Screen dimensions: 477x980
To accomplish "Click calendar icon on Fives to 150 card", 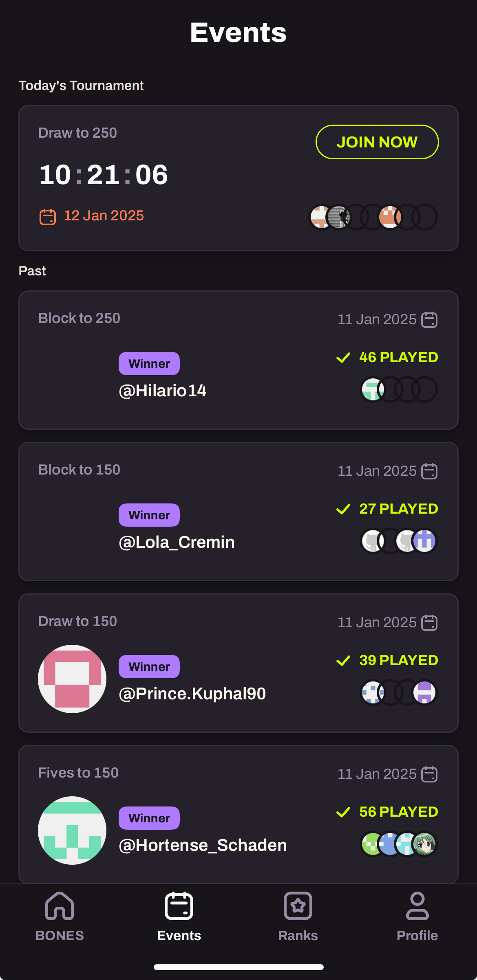I will (x=429, y=774).
